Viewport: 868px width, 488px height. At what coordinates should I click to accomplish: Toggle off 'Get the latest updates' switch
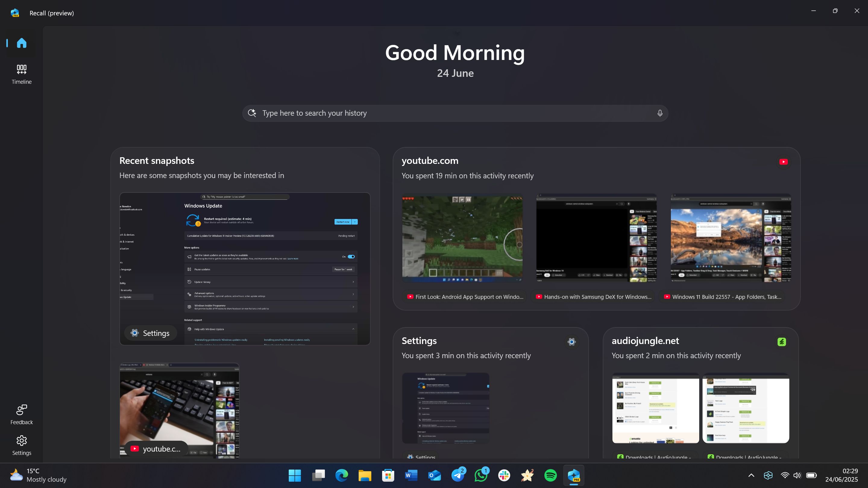click(351, 257)
